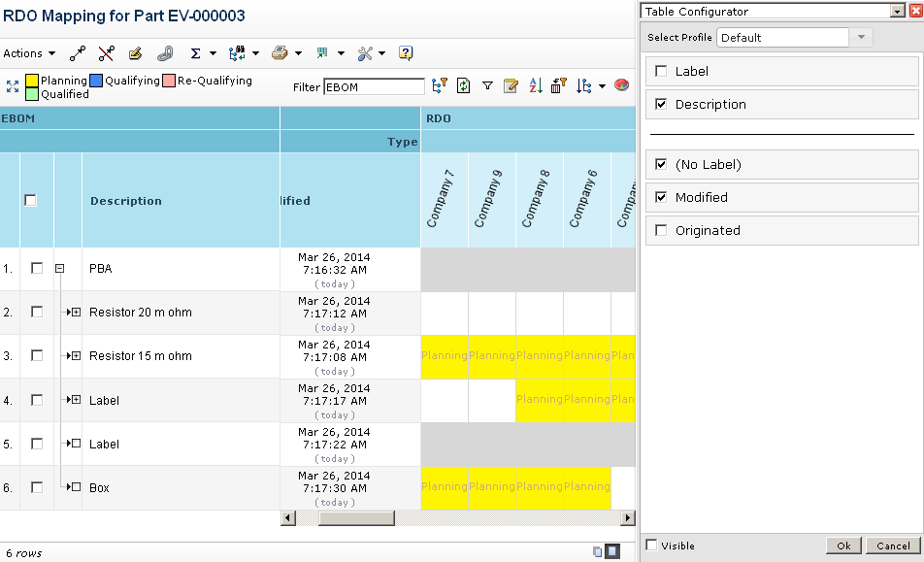Click the yellow Planning color swatch
Screen dimensions: 924x562
(32, 82)
